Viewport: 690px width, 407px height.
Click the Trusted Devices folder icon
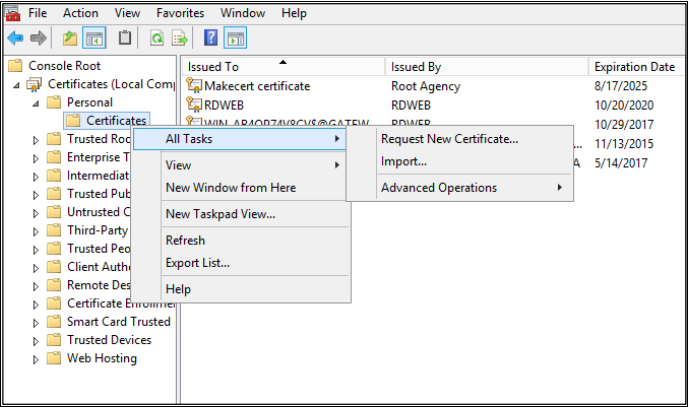click(54, 340)
